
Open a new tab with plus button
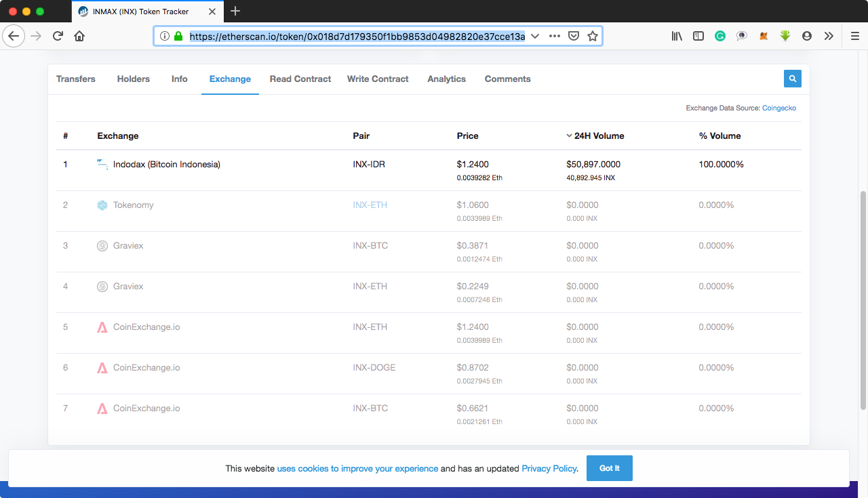[235, 11]
